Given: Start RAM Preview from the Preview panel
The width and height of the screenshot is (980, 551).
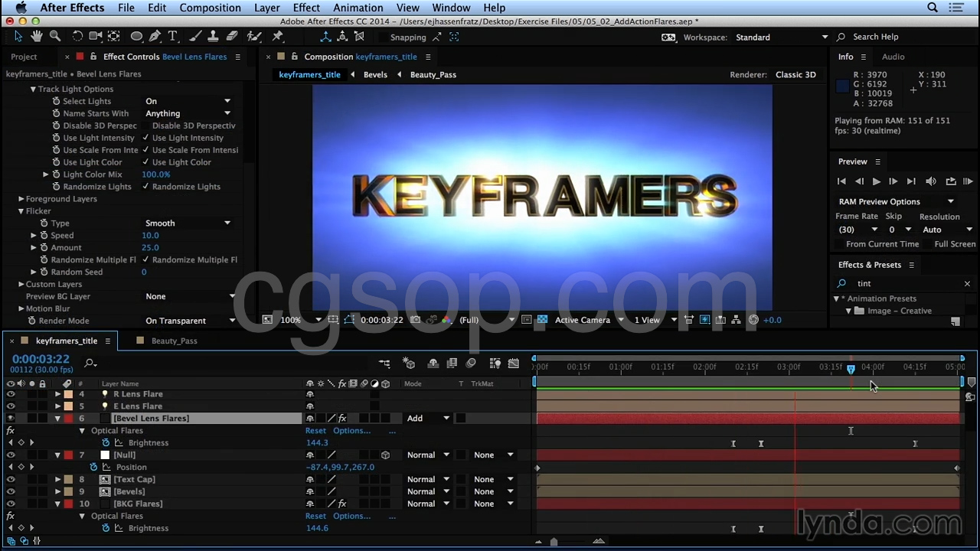Looking at the screenshot, I should click(x=968, y=181).
